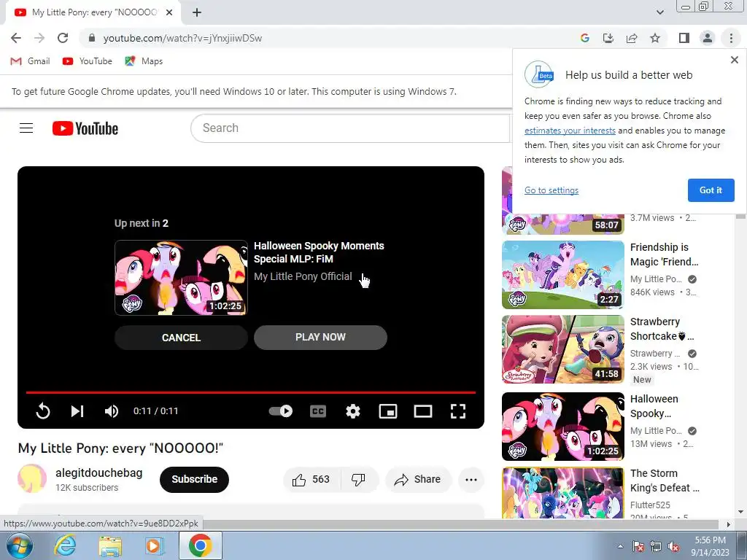Subscribe to the channel

click(194, 480)
